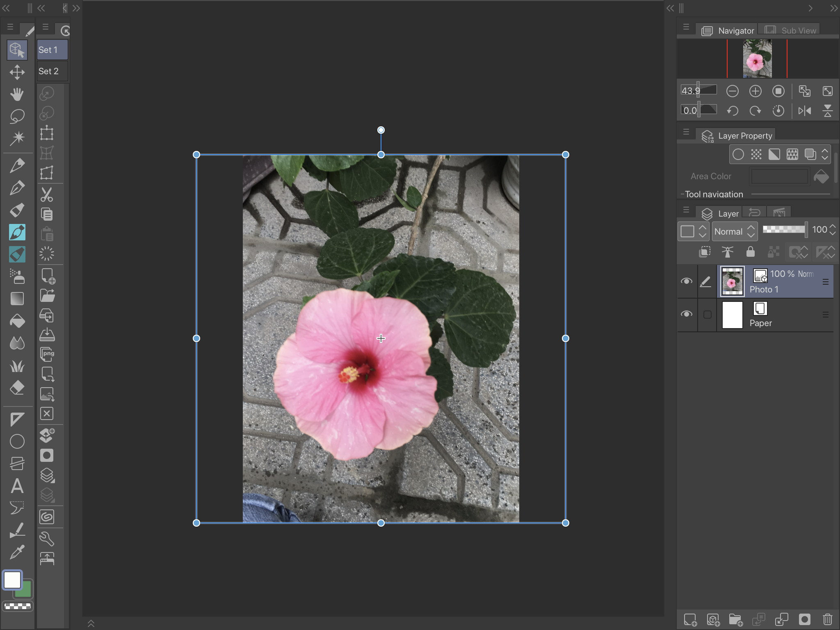Toggle the Lock Layer button
The image size is (840, 630).
750,252
